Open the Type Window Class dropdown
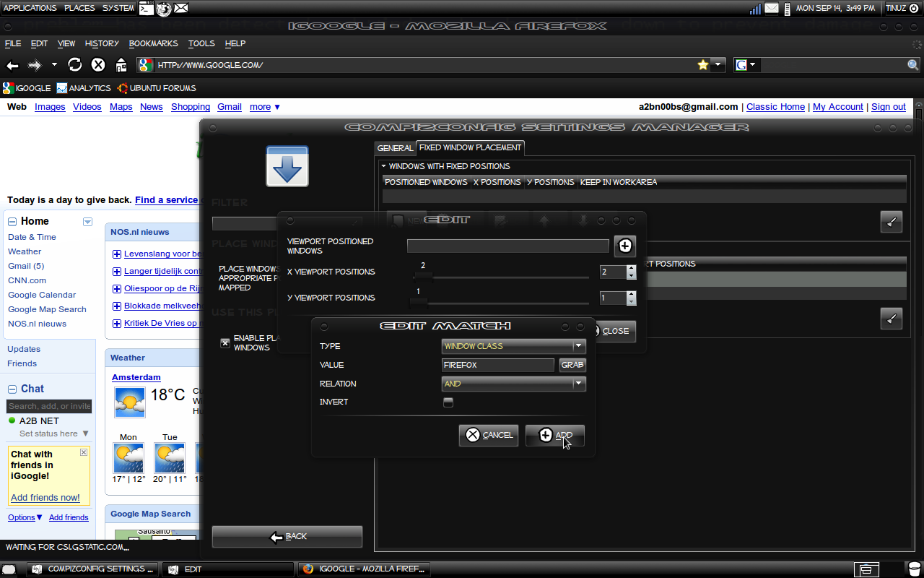Screen dimensions: 924x578 (x=513, y=346)
